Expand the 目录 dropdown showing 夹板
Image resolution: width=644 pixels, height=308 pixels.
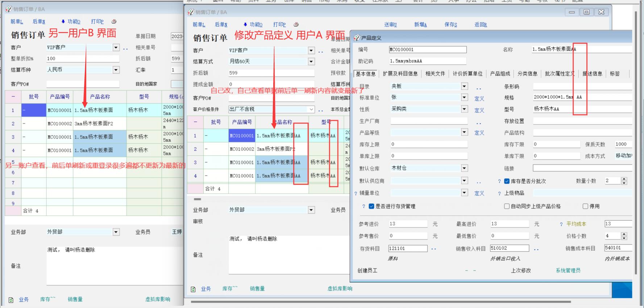(x=464, y=86)
